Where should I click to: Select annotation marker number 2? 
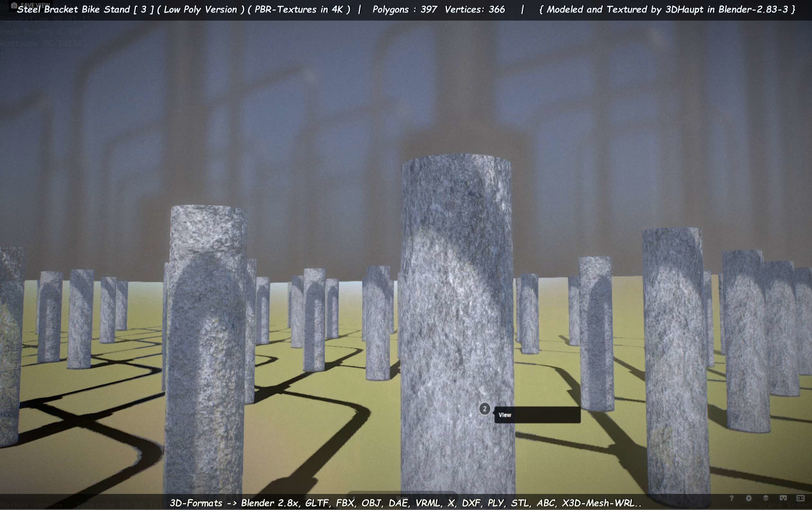pyautogui.click(x=484, y=409)
